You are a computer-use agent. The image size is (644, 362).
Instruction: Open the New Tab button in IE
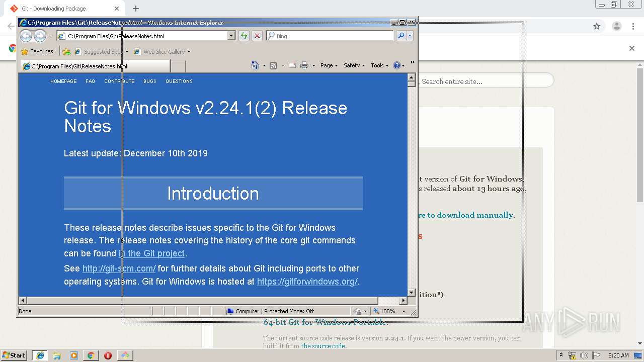pos(179,66)
